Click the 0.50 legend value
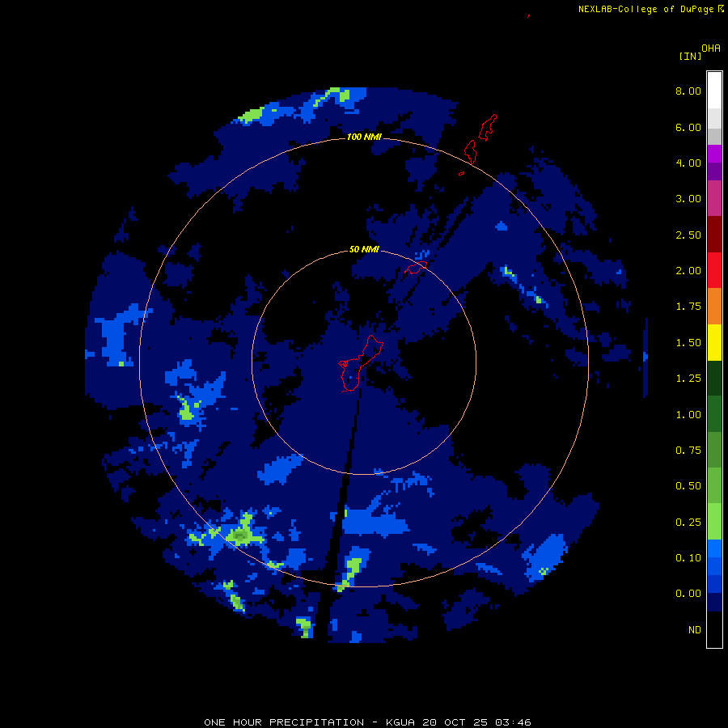 pyautogui.click(x=688, y=486)
